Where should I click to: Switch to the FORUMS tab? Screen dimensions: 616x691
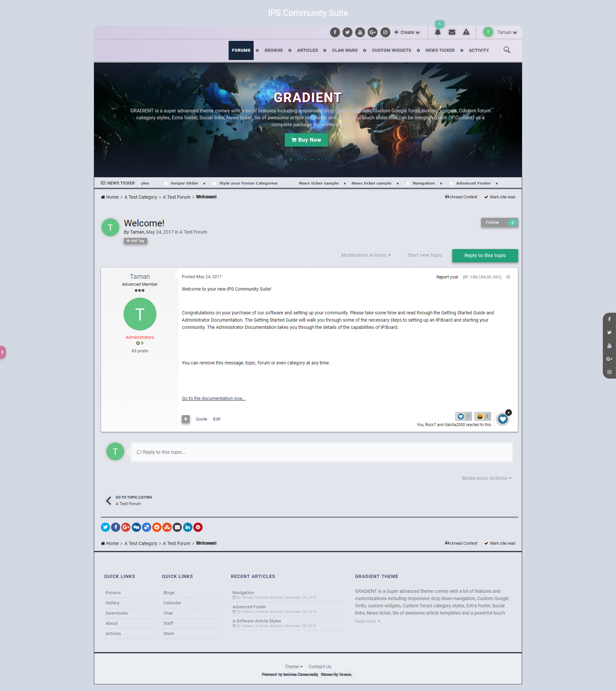click(x=241, y=50)
